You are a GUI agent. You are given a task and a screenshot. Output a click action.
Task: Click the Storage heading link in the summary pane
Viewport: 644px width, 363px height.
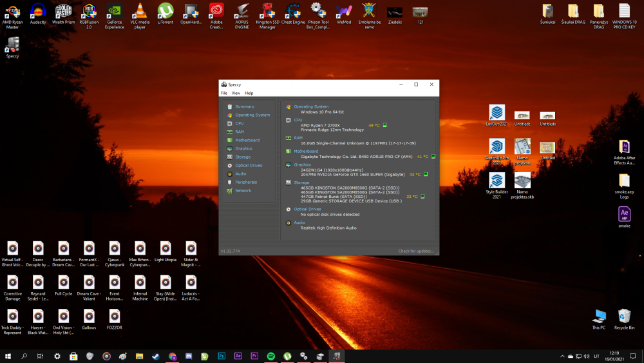pos(301,182)
